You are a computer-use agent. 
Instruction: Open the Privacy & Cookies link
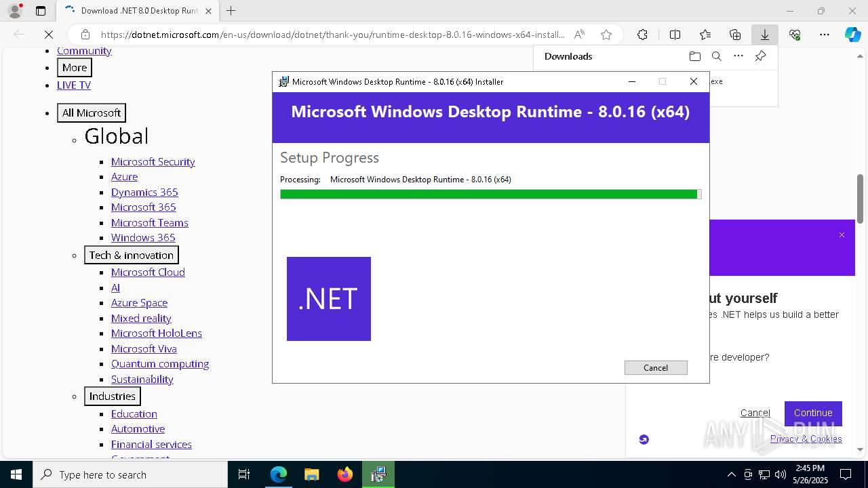coord(806,439)
